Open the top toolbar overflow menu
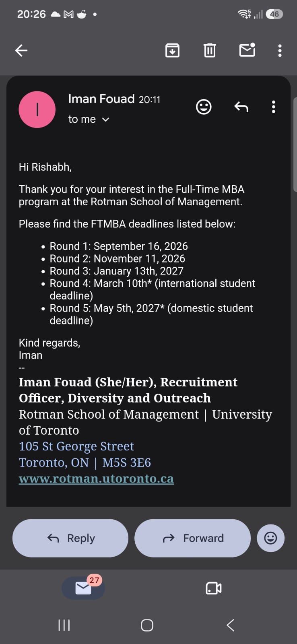Viewport: 297px width, 644px height. 280,50
